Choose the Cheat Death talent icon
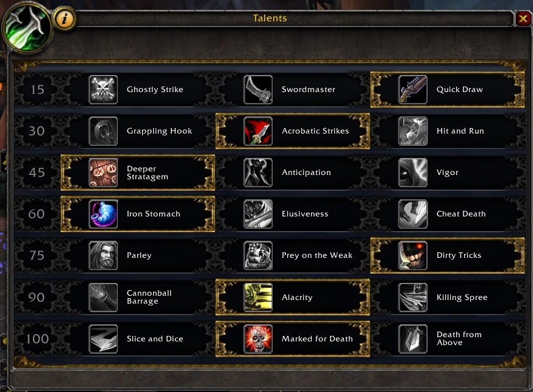 413,214
